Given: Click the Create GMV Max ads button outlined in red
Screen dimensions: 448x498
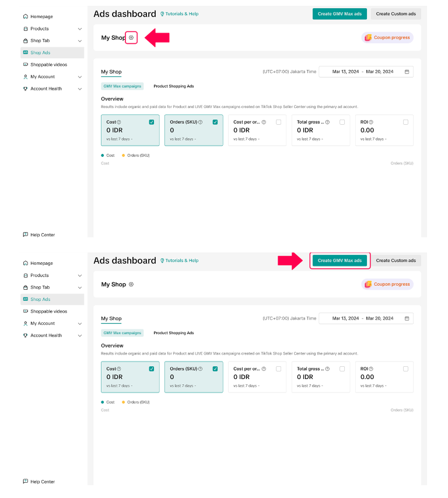Looking at the screenshot, I should pos(339,261).
